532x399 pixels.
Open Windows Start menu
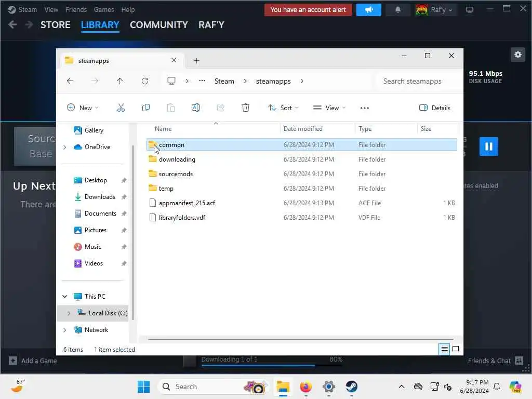point(143,387)
